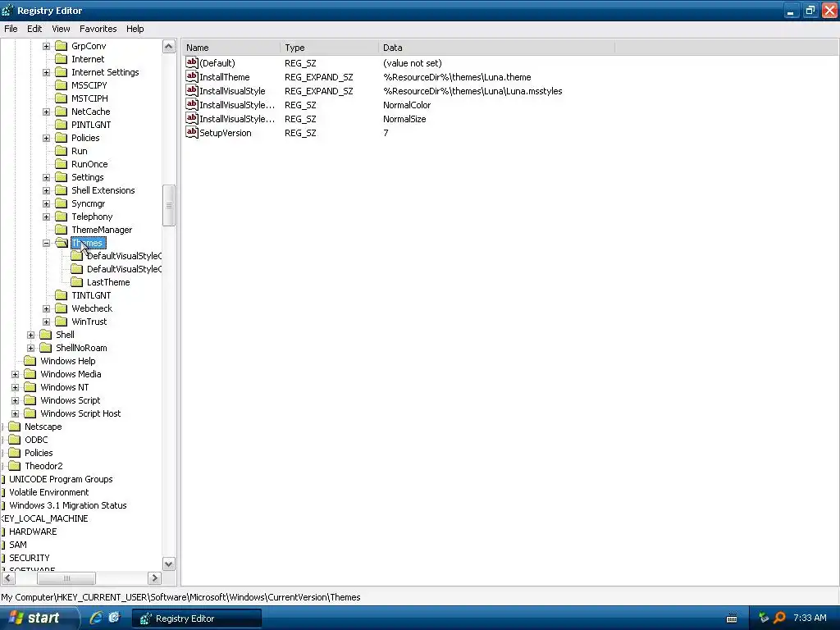This screenshot has height=630, width=840.
Task: Select the Windows NT key
Action: [65, 387]
